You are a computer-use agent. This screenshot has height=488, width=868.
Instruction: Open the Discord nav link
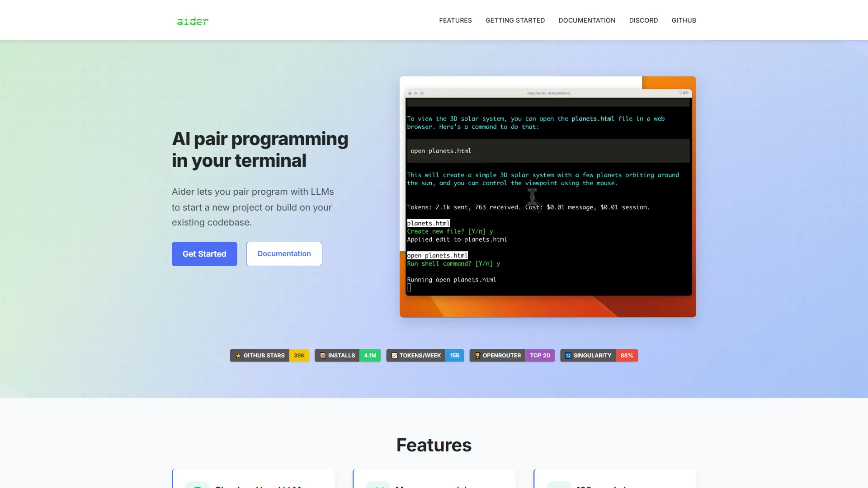[x=643, y=20]
